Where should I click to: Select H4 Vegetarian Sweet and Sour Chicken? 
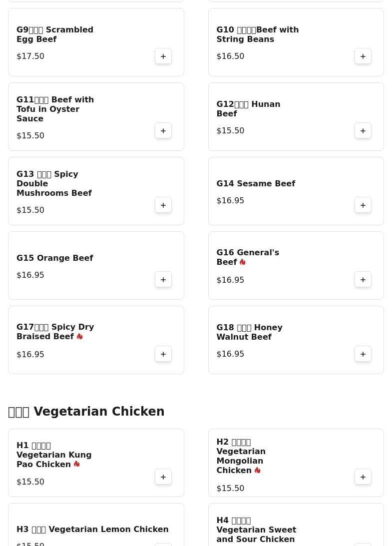256,530
